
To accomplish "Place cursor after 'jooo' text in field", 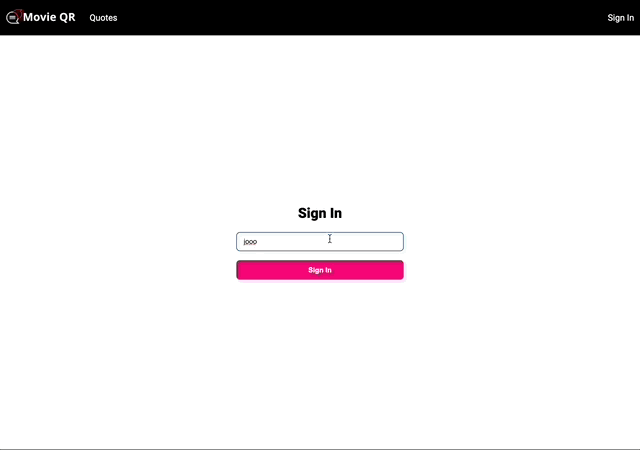I will pyautogui.click(x=258, y=242).
